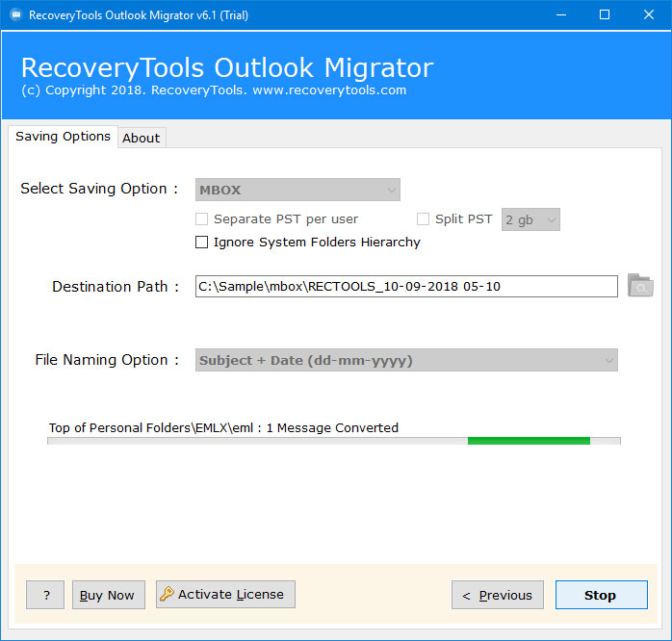672x641 pixels.
Task: Click the Buy Now button
Action: coord(109,595)
